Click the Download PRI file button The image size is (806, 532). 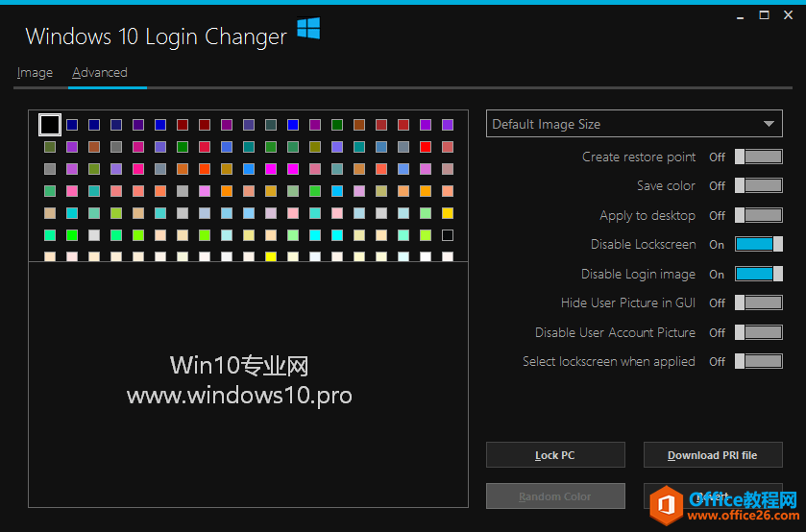713,455
